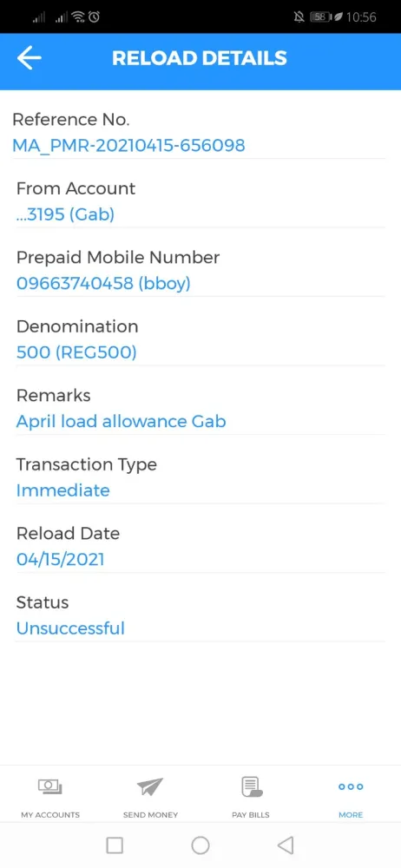Tap the remarks April load allowance Gab
Image resolution: width=401 pixels, height=868 pixels.
[x=122, y=421]
